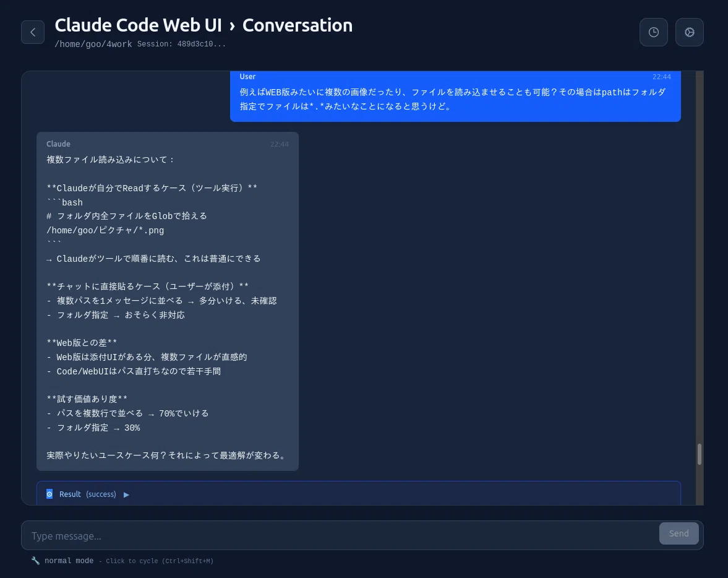Click the /home/goo/4work path text
The height and width of the screenshot is (578, 728).
[x=93, y=44]
